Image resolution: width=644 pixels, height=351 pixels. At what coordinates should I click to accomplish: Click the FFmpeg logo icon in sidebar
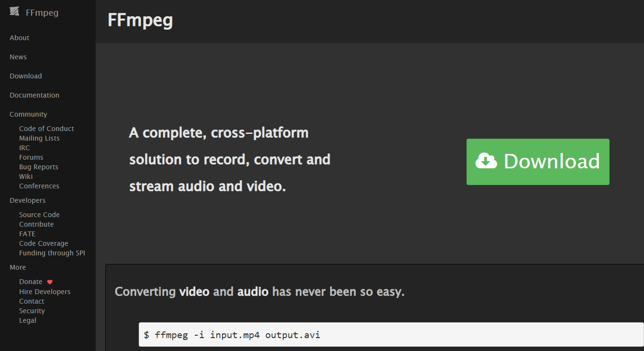15,11
